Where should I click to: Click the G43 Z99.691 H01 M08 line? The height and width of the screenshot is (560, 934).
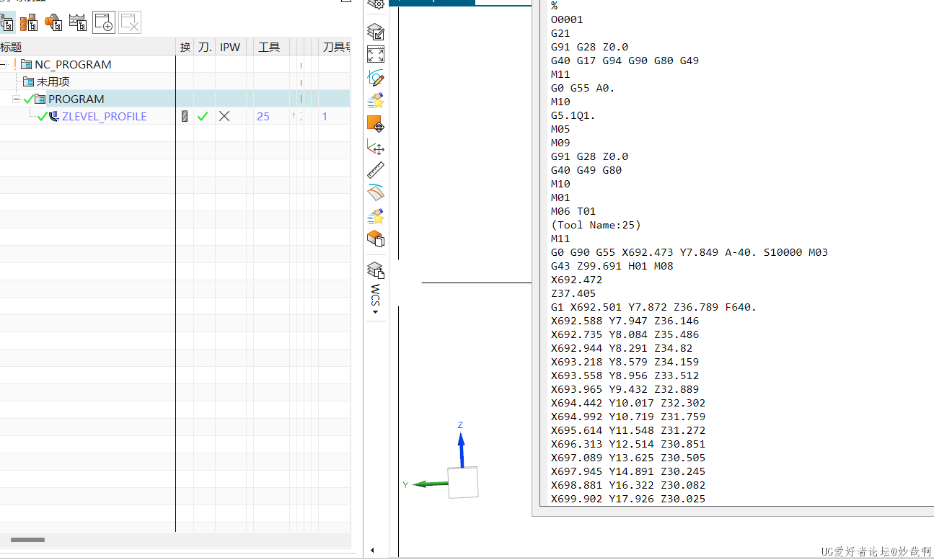point(612,266)
